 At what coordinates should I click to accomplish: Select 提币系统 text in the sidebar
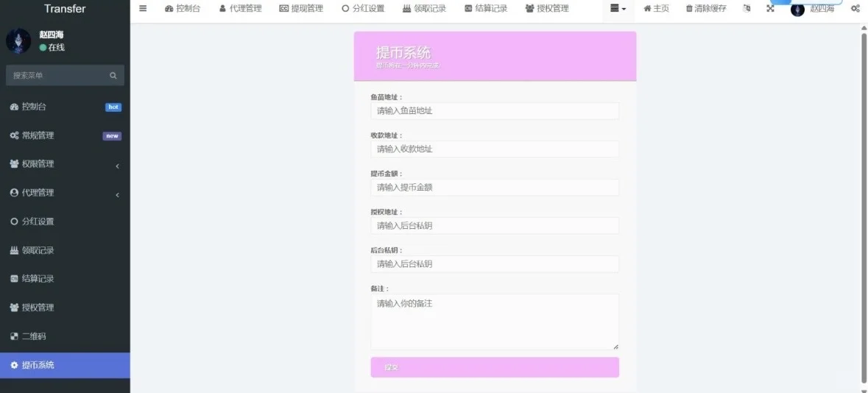[38, 365]
